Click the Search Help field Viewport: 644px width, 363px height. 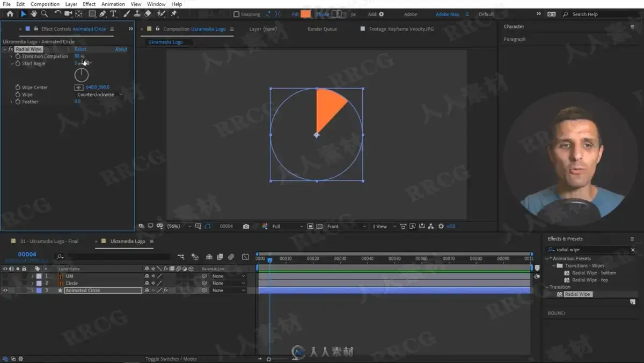click(x=602, y=14)
